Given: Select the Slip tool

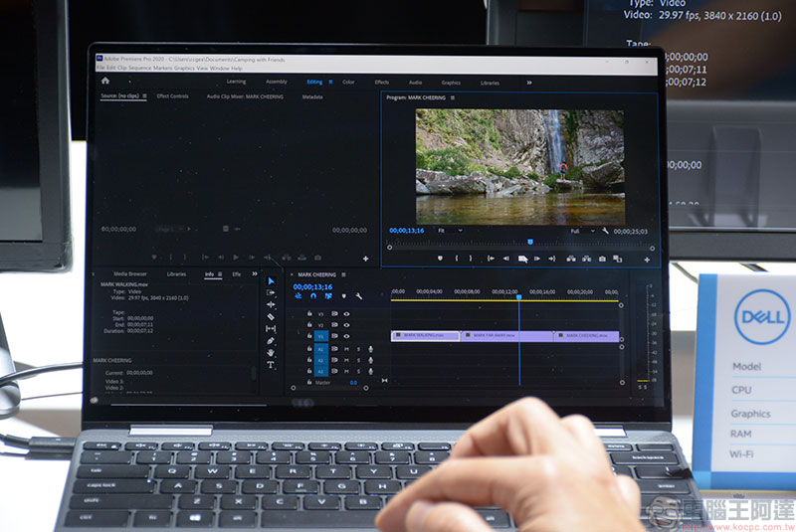Looking at the screenshot, I should (x=271, y=329).
